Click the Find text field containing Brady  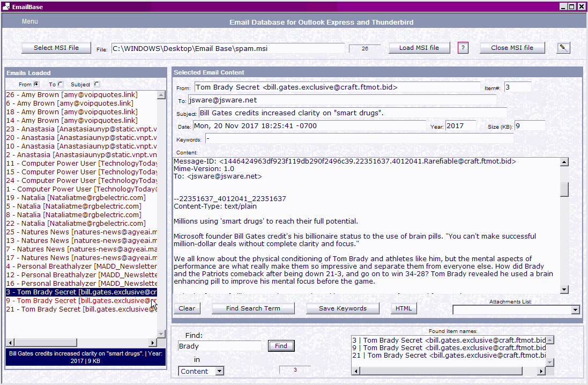[x=219, y=346]
